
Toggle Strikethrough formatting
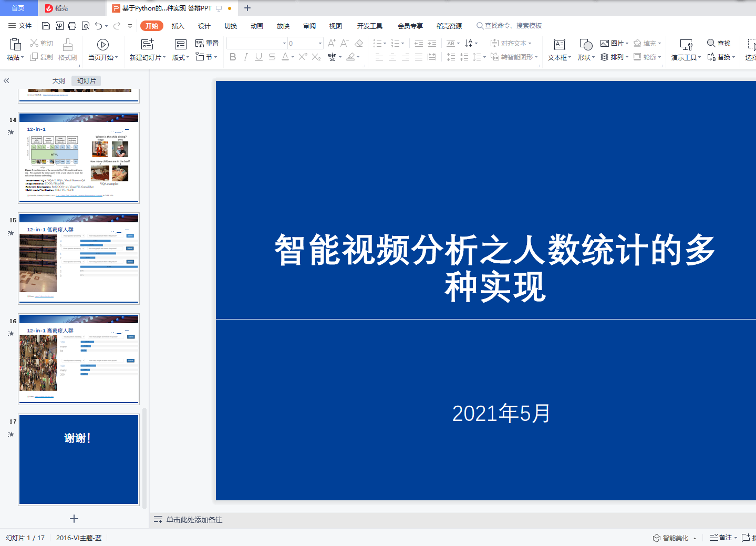(x=272, y=57)
